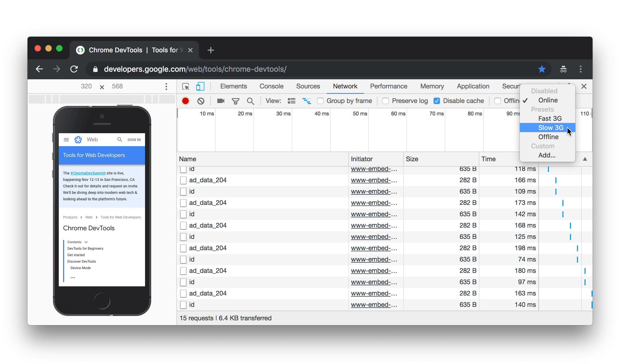Open the Offline throttling option
Image resolution: width=626 pixels, height=364 pixels.
coord(548,136)
